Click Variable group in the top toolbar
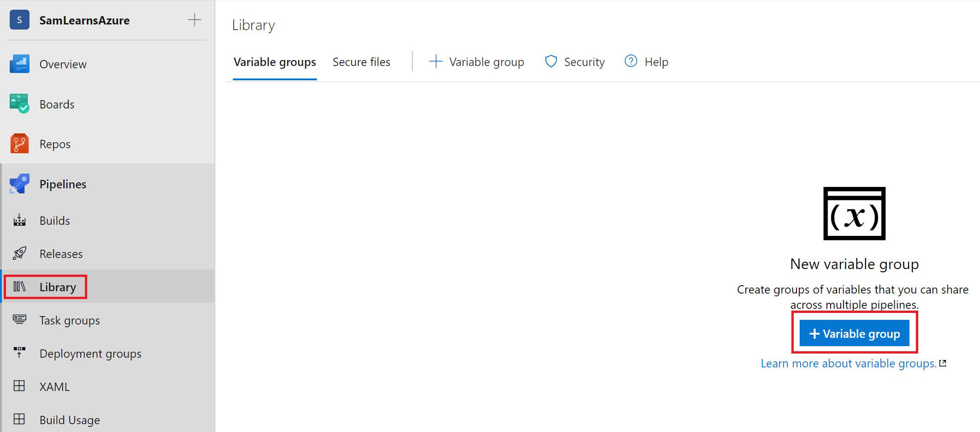The height and width of the screenshot is (432, 980). pyautogui.click(x=477, y=62)
